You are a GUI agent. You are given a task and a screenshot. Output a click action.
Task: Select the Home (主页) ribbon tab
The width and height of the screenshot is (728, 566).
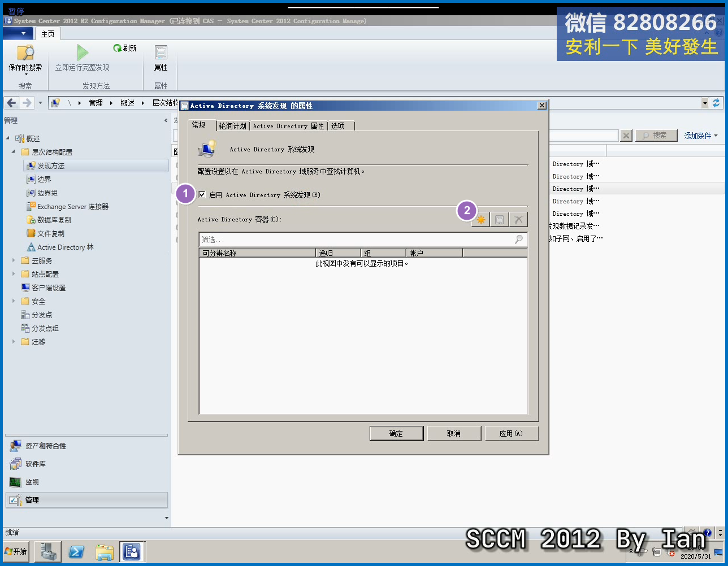point(48,34)
